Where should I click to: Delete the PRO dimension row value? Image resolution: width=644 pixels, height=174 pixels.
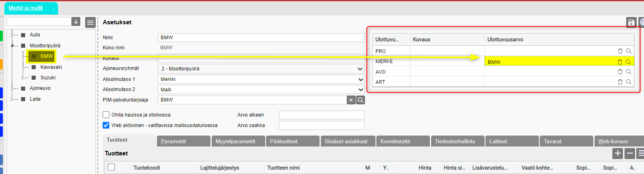point(620,51)
